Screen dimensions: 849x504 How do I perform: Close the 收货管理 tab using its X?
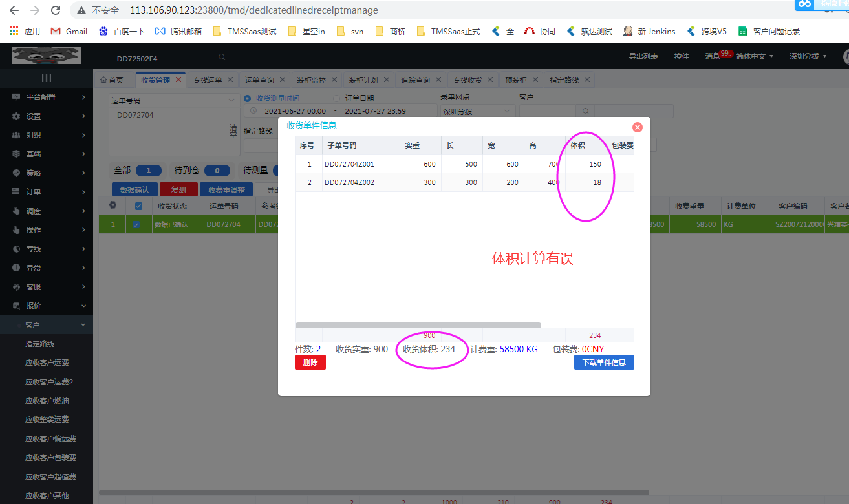pyautogui.click(x=179, y=80)
